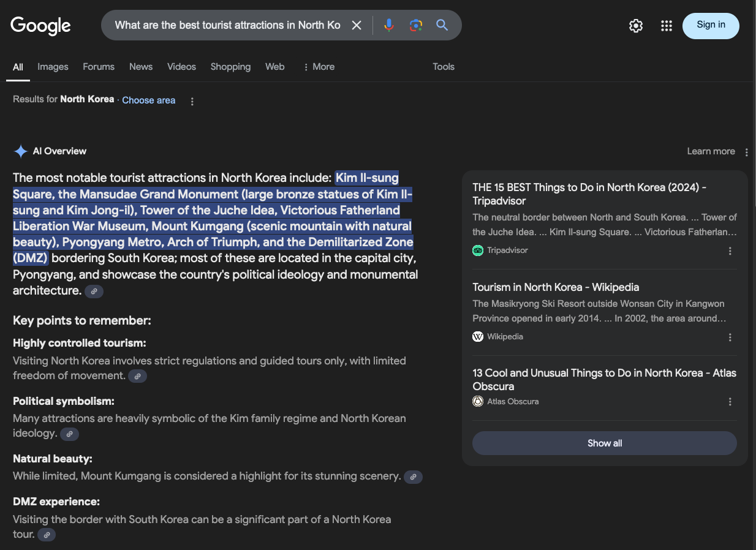
Task: Click the Atlas Obscura favicon
Action: click(x=478, y=402)
